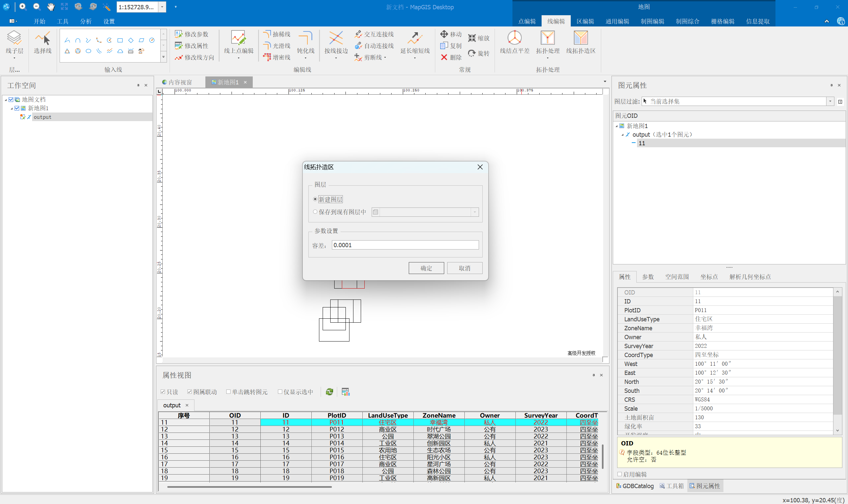Enable the 仅显示选中 checkbox

coord(280,392)
